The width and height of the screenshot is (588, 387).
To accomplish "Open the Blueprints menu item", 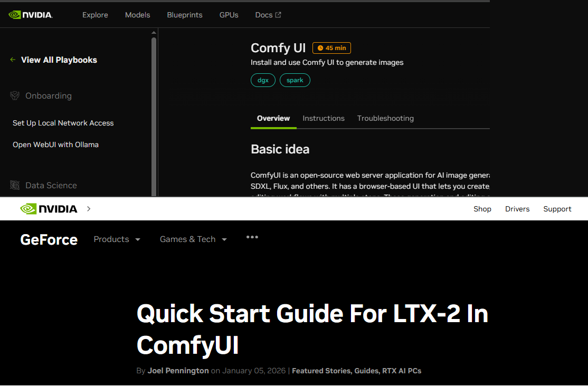I will 185,15.
